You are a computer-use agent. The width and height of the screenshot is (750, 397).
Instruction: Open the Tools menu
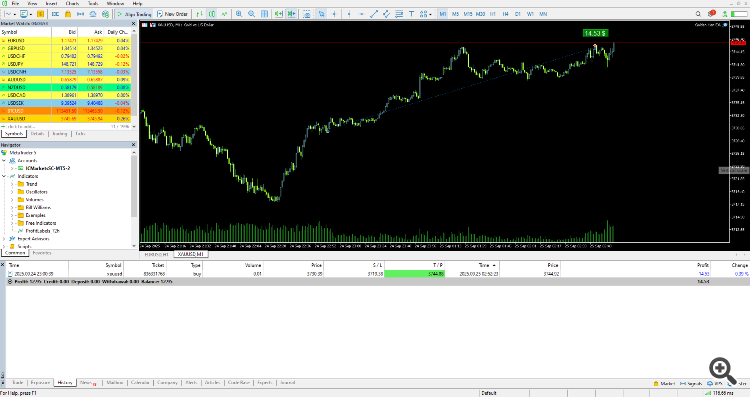pos(93,3)
